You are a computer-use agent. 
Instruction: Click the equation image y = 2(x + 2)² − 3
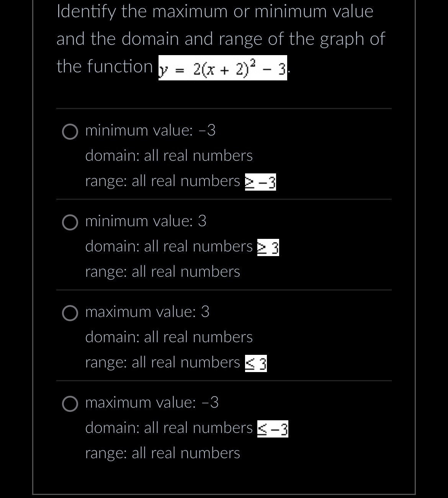click(222, 69)
